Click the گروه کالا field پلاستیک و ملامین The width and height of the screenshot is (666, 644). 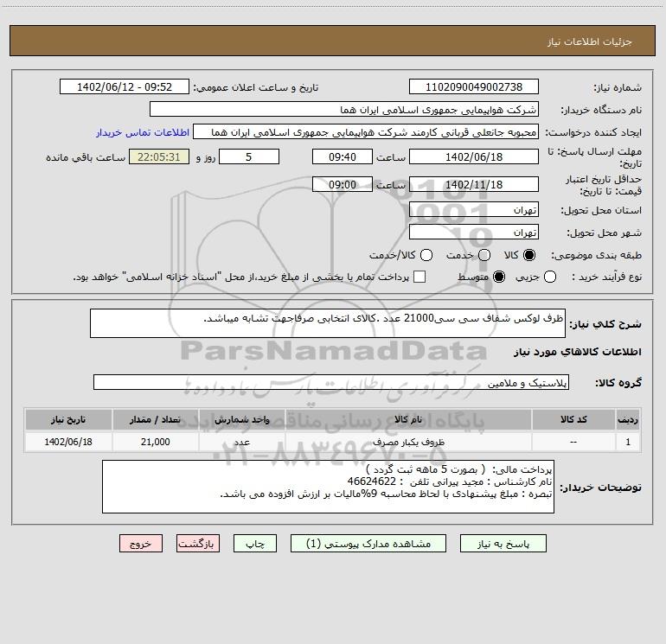click(x=331, y=382)
